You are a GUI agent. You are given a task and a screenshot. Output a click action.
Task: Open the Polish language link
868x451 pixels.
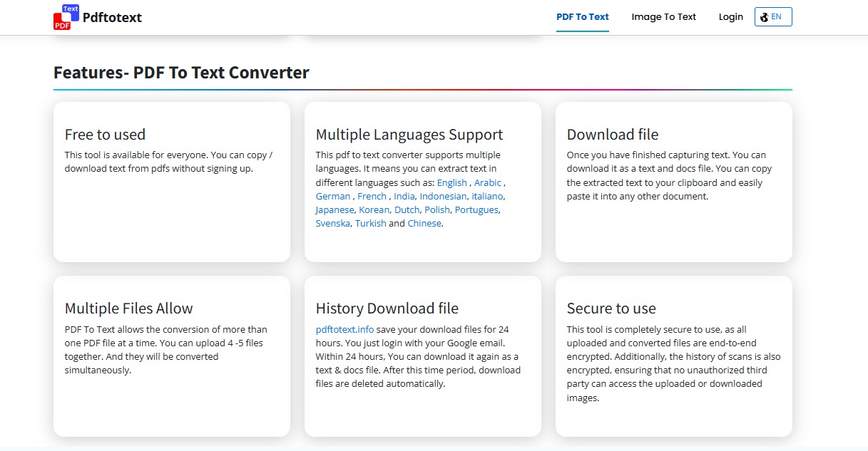click(x=436, y=210)
